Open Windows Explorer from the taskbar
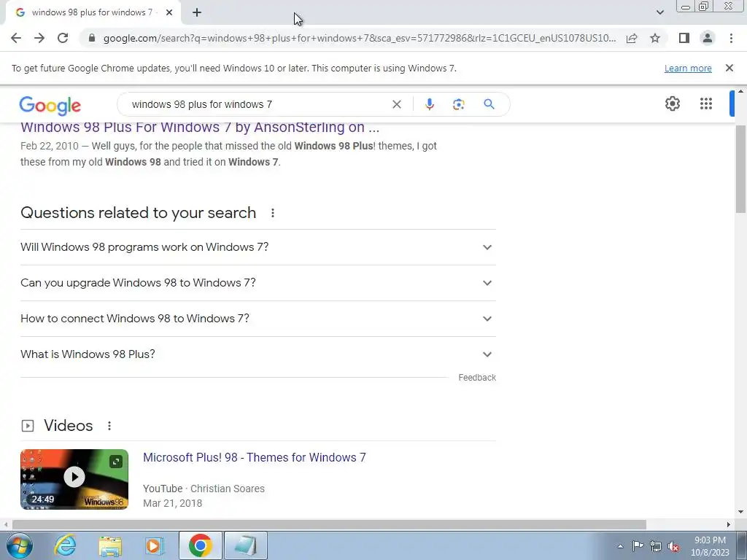The width and height of the screenshot is (747, 560). 110,545
